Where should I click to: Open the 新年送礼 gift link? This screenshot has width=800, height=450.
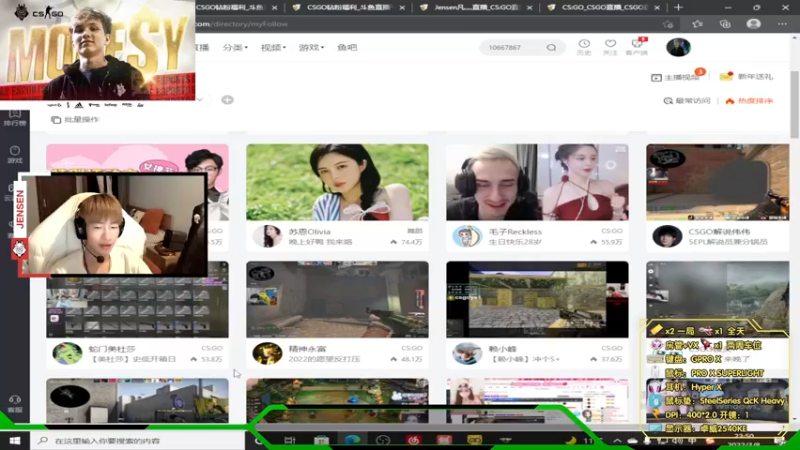[x=746, y=77]
